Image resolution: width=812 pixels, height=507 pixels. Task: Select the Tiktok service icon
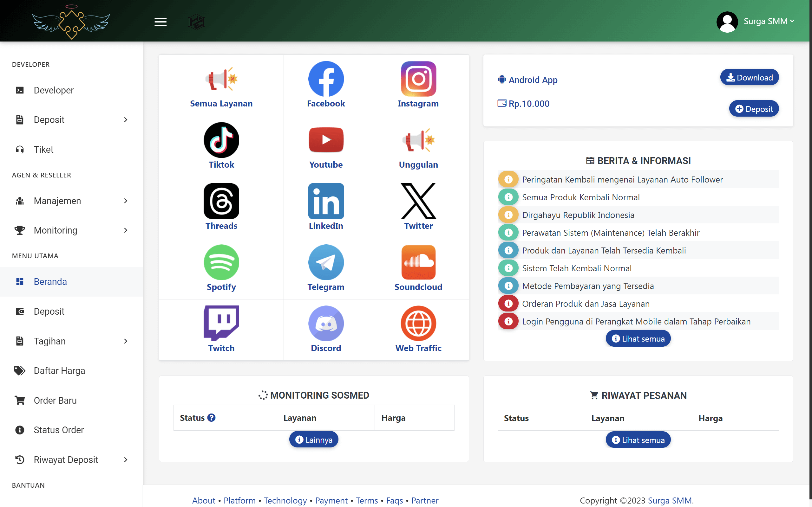(221, 140)
